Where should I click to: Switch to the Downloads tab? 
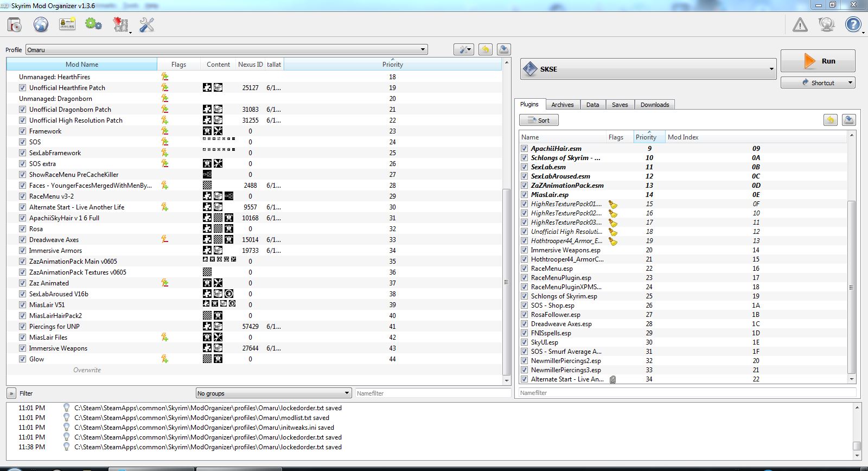tap(655, 105)
